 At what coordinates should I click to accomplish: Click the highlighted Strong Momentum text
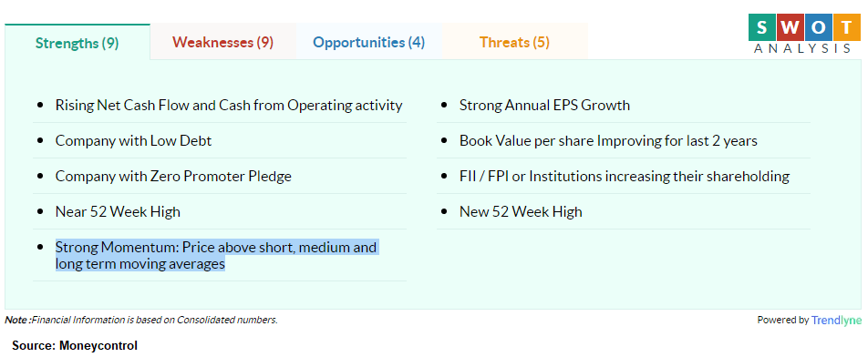click(216, 255)
